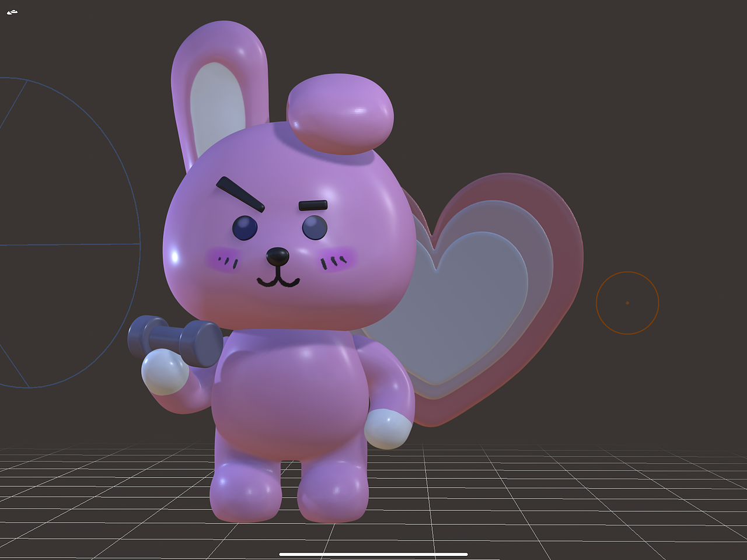Select the gray dumbbell on the bunny's hand
747x560 pixels.
point(175,341)
